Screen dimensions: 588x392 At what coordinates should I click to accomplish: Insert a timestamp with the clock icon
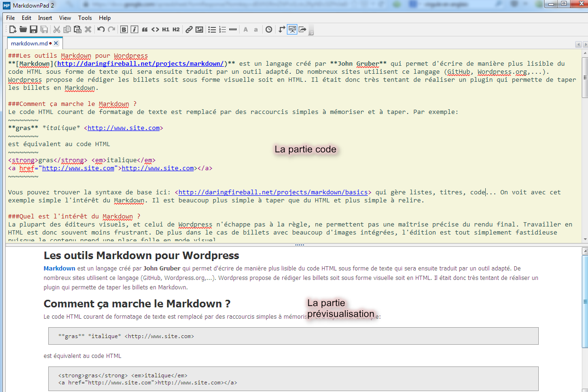click(x=269, y=29)
